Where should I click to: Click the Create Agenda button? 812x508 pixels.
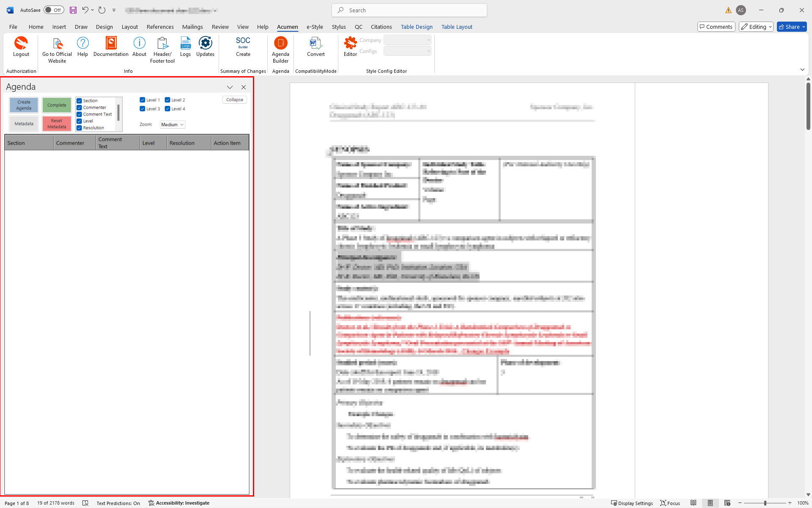point(24,105)
